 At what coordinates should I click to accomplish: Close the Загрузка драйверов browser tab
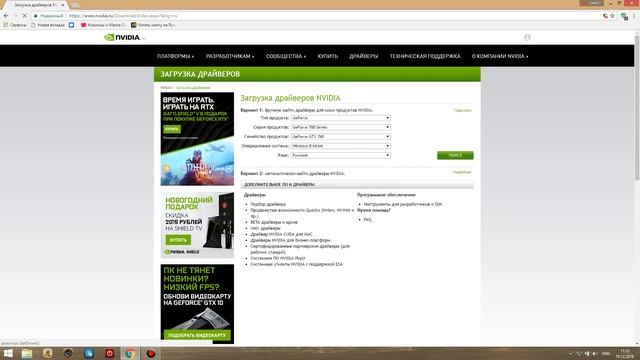point(62,5)
